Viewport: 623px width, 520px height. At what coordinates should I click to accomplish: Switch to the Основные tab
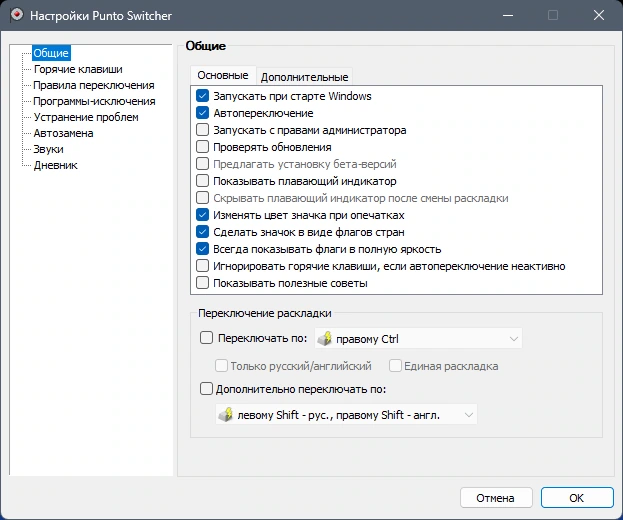(x=223, y=75)
